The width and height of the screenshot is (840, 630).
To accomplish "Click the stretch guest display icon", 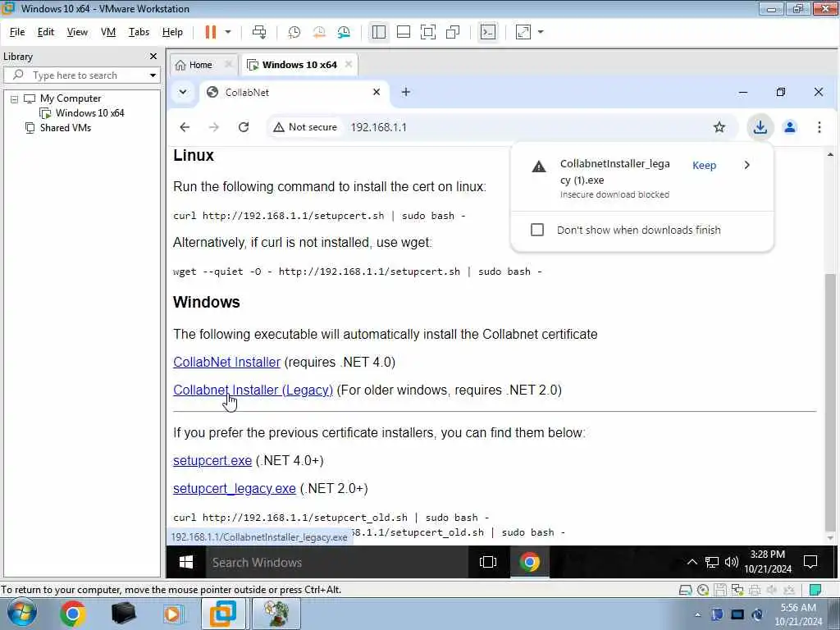I will tap(523, 32).
